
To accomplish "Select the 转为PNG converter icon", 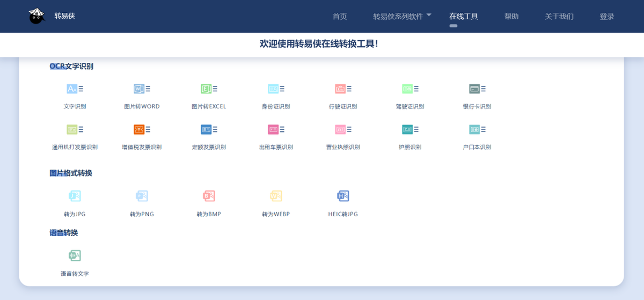I will 142,196.
